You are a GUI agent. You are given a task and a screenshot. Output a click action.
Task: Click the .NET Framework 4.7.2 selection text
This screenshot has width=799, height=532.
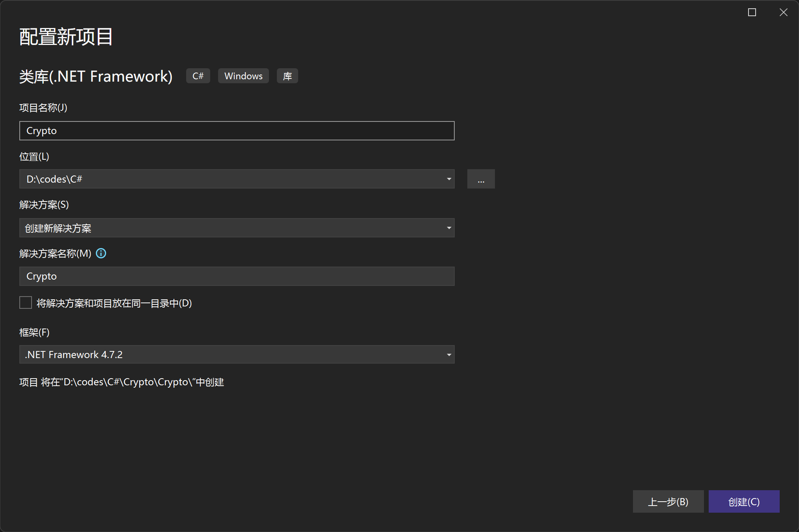coord(74,355)
